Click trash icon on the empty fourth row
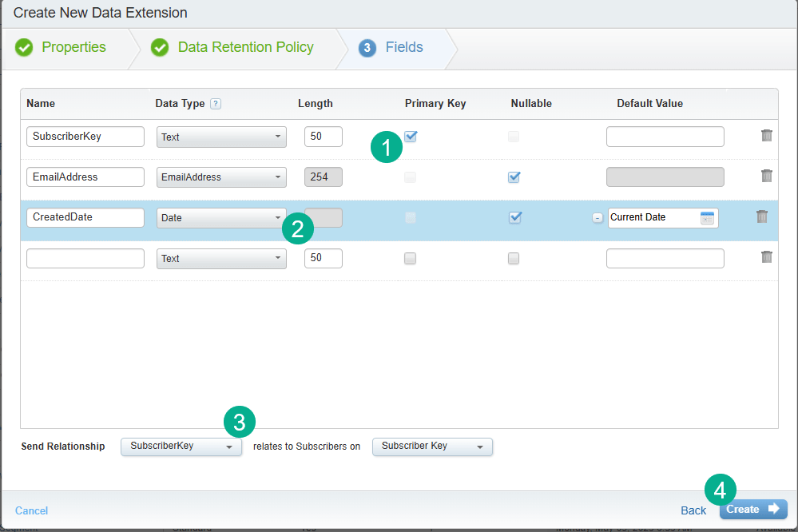The height and width of the screenshot is (532, 798). [x=767, y=257]
